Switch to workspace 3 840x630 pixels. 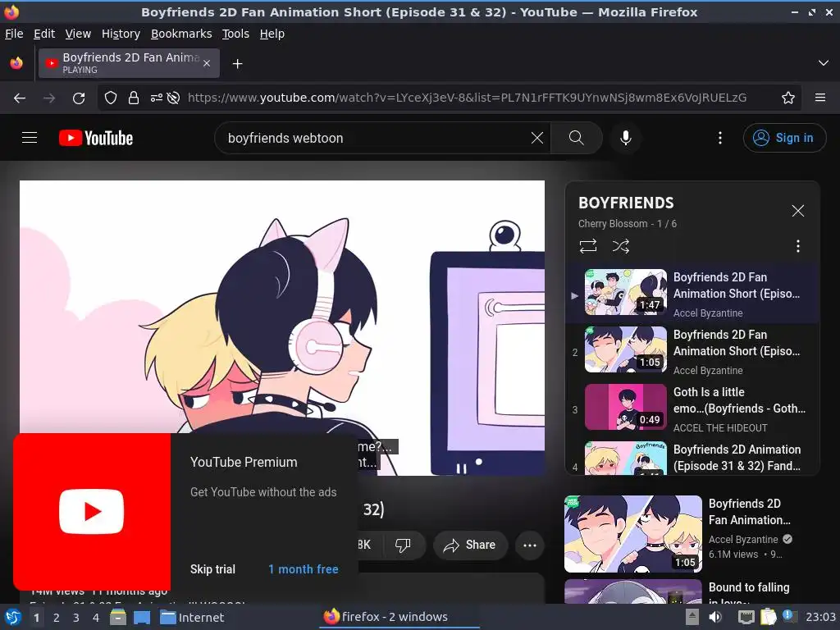click(76, 618)
